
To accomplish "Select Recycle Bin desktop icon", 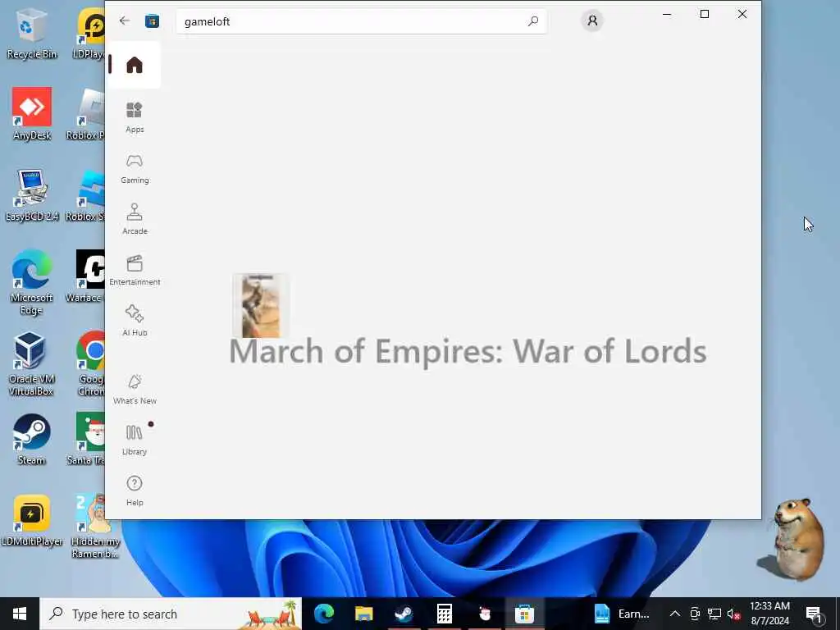I will point(31,34).
